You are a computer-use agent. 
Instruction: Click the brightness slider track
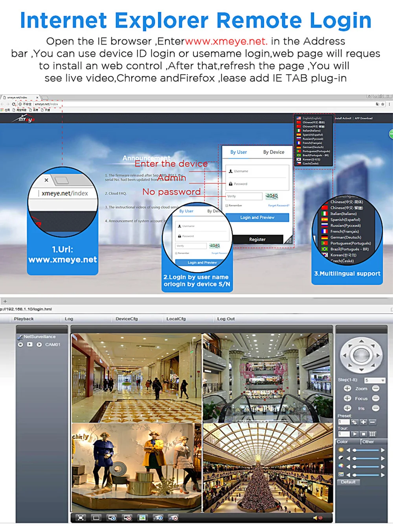tap(365, 450)
